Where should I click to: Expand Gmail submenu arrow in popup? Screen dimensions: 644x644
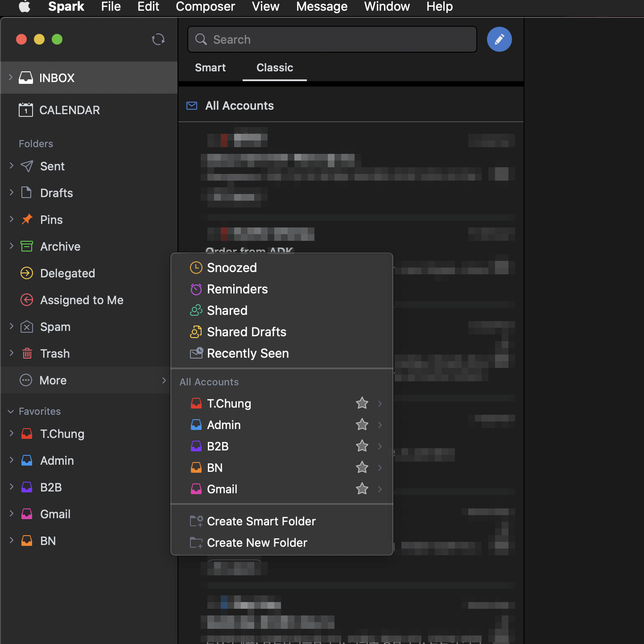tap(380, 489)
